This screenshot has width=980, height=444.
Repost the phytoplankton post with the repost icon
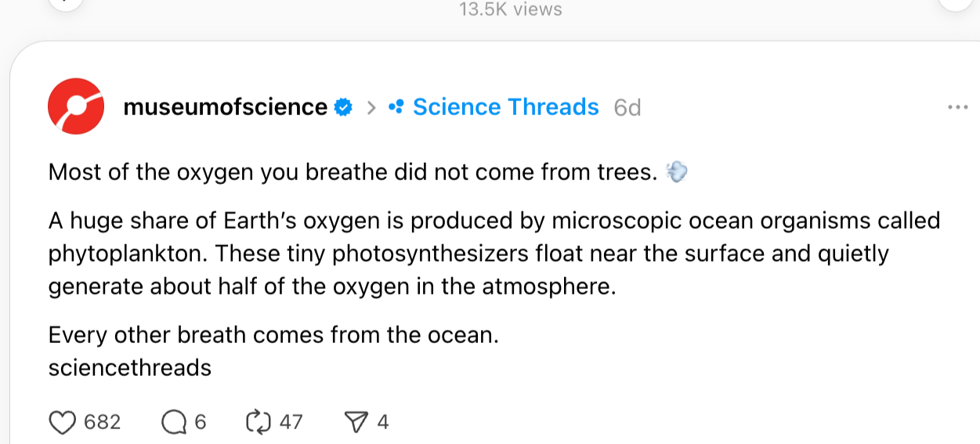coord(258,423)
